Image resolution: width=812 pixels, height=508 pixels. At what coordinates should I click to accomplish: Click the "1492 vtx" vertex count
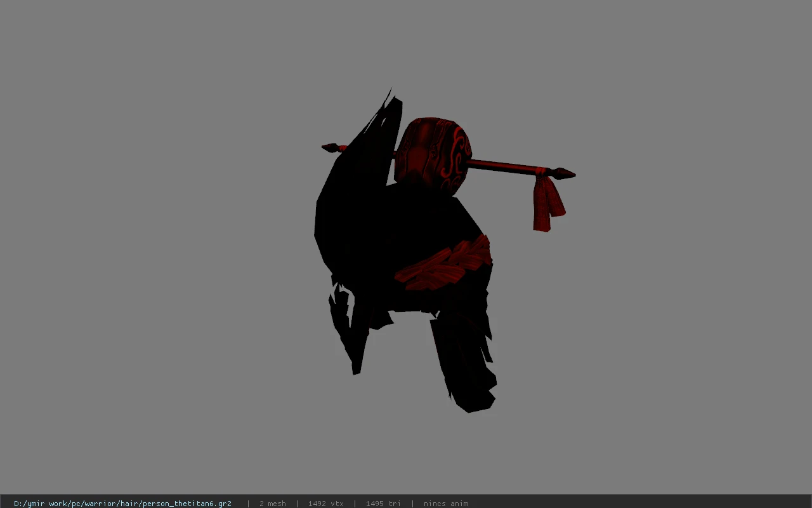coord(325,504)
